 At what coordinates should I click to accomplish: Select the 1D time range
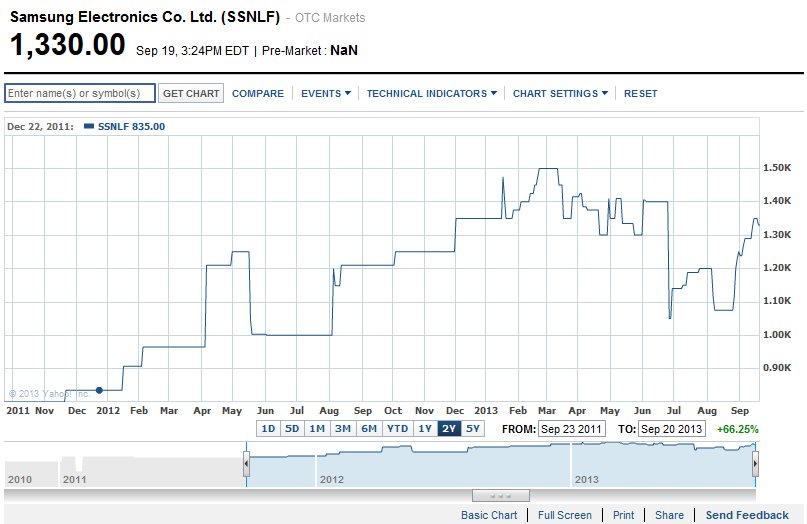(x=268, y=428)
